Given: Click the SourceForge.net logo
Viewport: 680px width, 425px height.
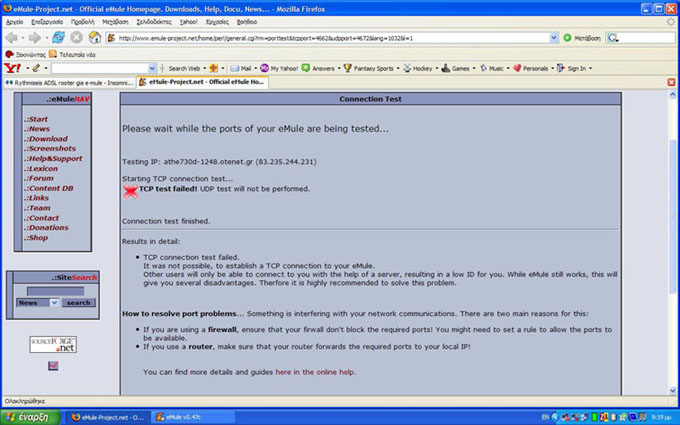Looking at the screenshot, I should (53, 344).
